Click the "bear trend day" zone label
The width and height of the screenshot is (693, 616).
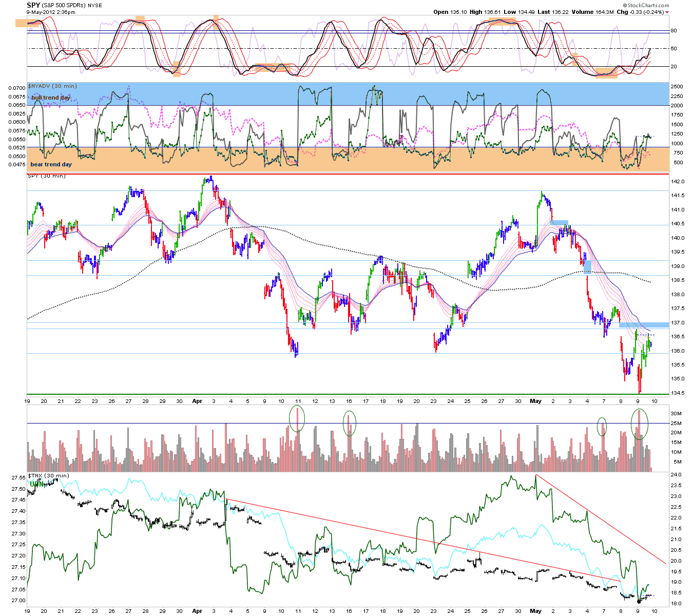point(51,164)
